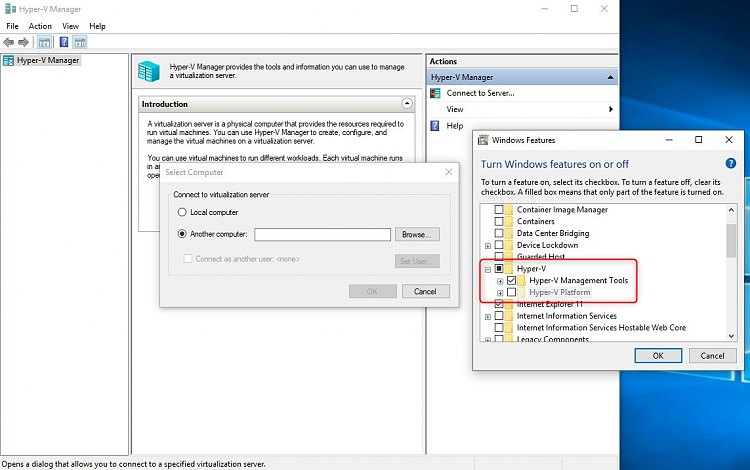Click OK in Windows Features dialog

pyautogui.click(x=658, y=356)
